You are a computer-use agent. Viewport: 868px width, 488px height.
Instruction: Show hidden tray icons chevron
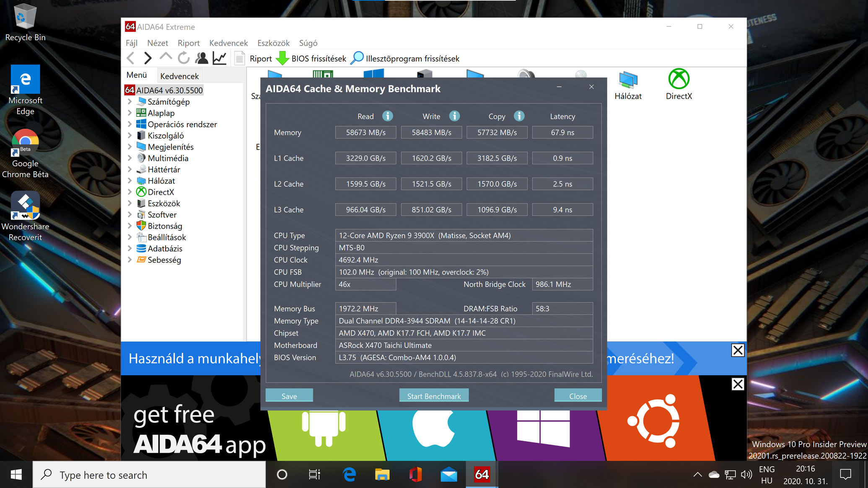coord(697,475)
